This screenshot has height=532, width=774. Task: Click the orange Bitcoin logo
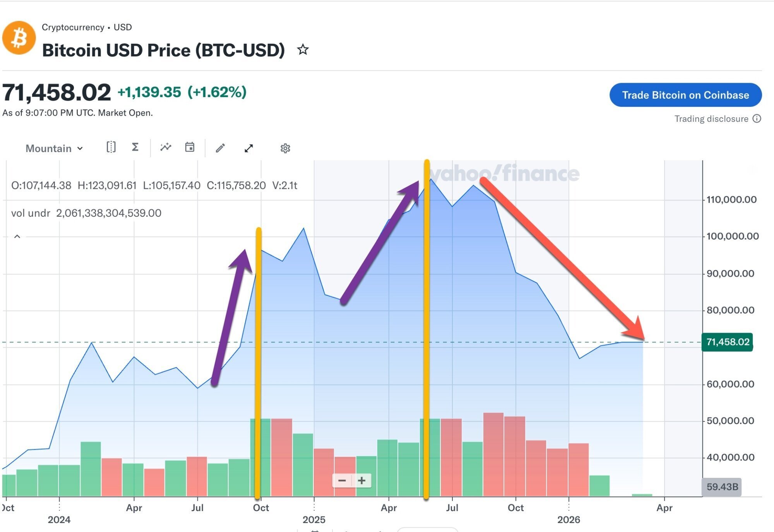19,38
